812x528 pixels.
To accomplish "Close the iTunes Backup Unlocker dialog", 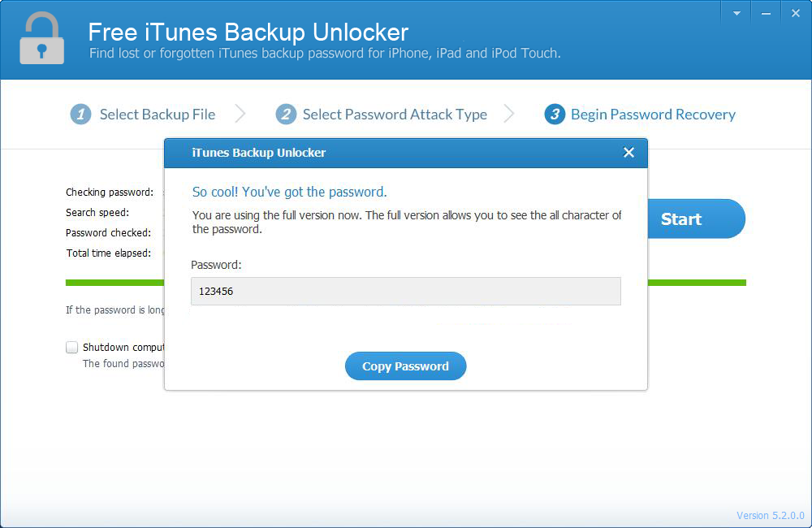I will point(628,153).
